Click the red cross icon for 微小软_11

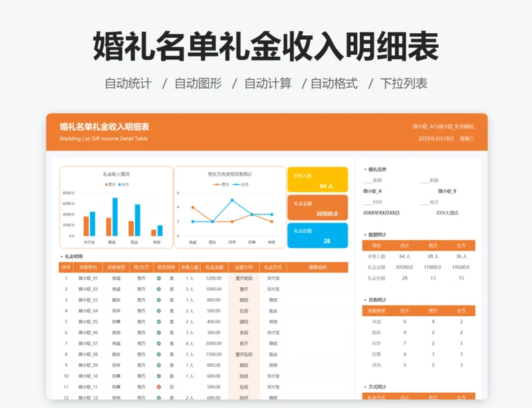coord(159,387)
